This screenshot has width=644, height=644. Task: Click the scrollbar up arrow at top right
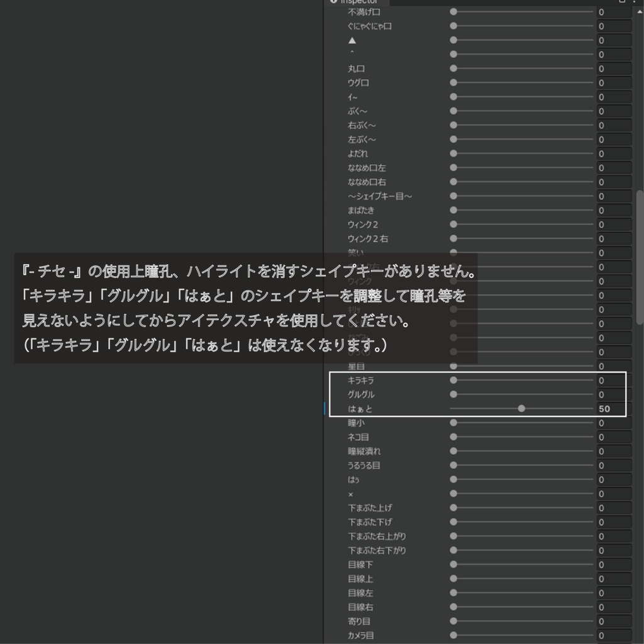pos(639,11)
